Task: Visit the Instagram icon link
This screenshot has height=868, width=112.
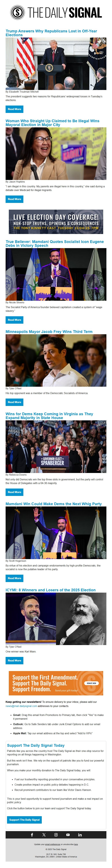Action: point(56,835)
